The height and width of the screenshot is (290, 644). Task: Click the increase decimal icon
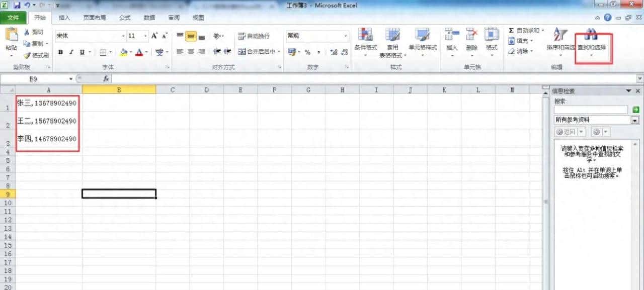coord(333,52)
